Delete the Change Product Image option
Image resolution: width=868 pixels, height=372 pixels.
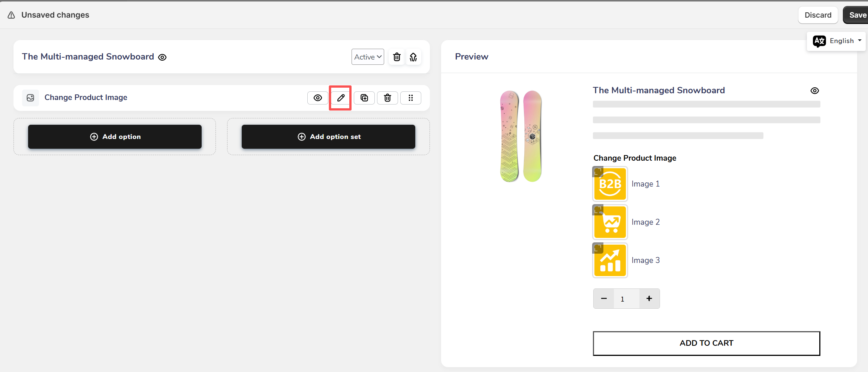[387, 98]
